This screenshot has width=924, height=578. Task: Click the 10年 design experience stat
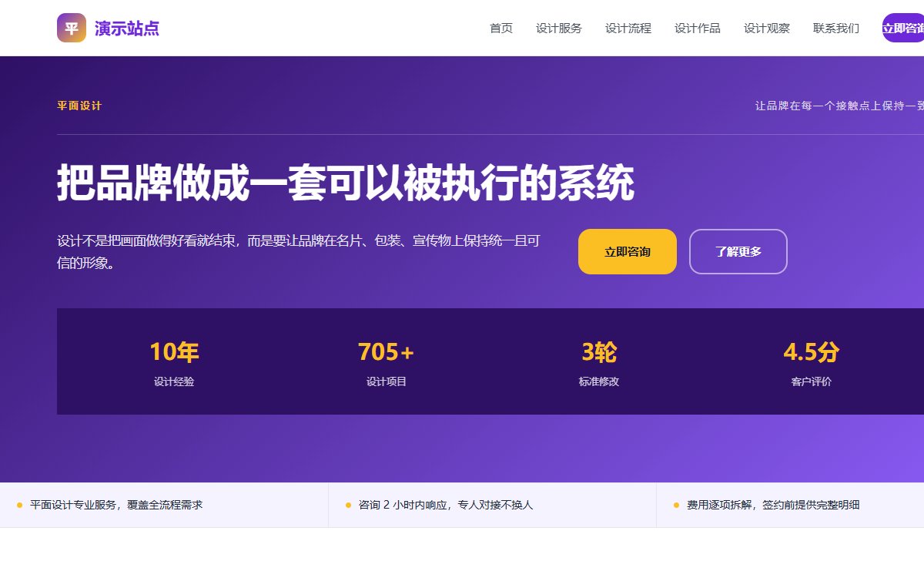point(174,351)
